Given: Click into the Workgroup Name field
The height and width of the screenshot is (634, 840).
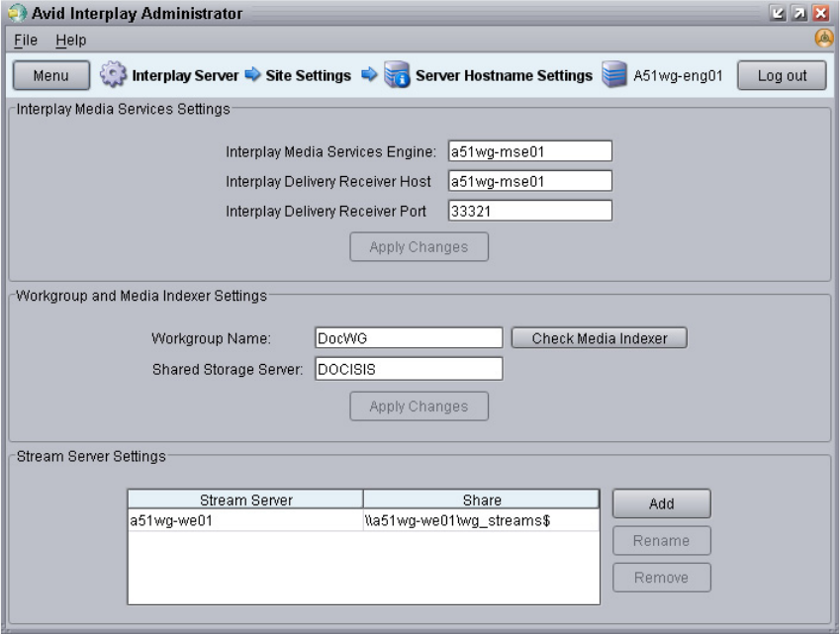Looking at the screenshot, I should [x=409, y=338].
